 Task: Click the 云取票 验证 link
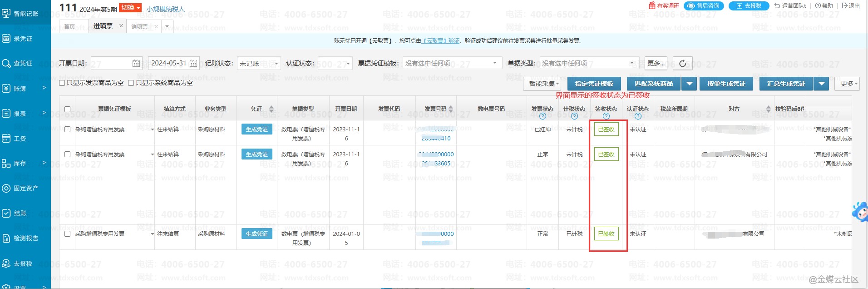point(441,41)
